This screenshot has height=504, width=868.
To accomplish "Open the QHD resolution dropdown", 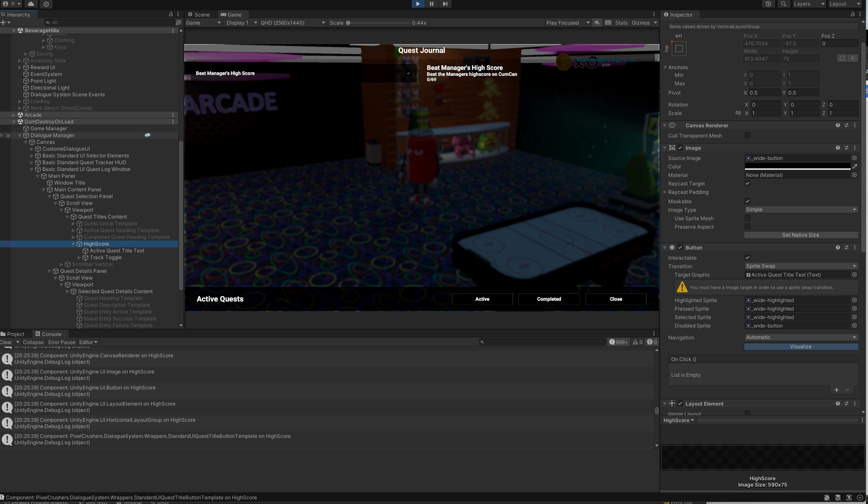I will [x=293, y=23].
